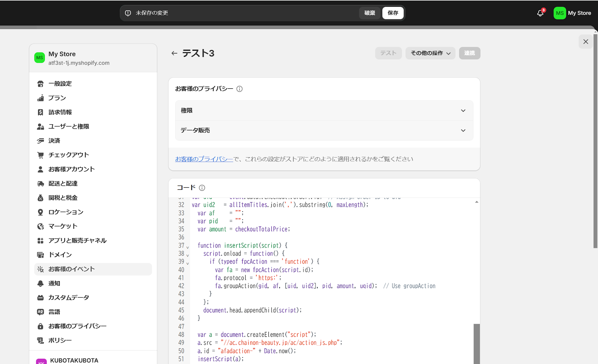
Task: Follow the お客様のプライバシー link
Action: 204,159
